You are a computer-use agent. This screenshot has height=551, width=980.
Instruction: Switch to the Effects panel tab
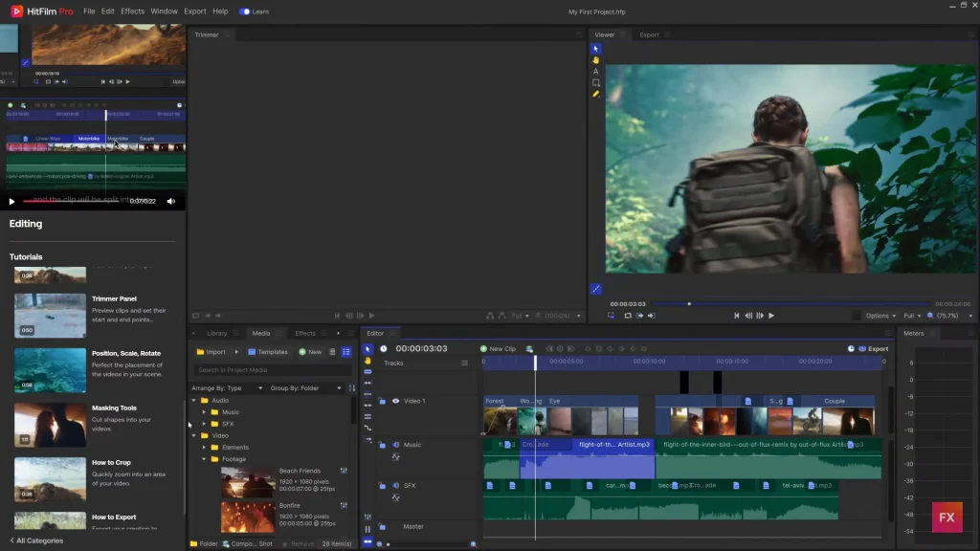305,334
